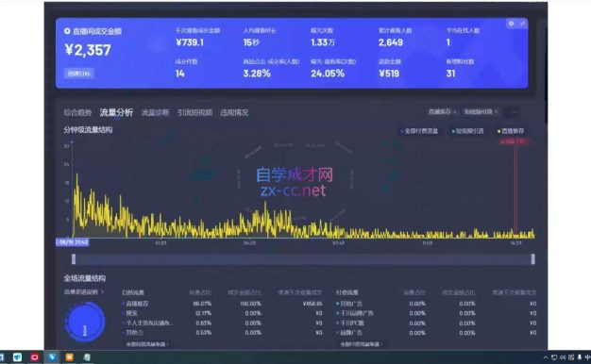Image resolution: width=591 pixels, height=364 pixels.
Task: Open the small dark dropdown at far right of the tab row
Action: click(511, 112)
